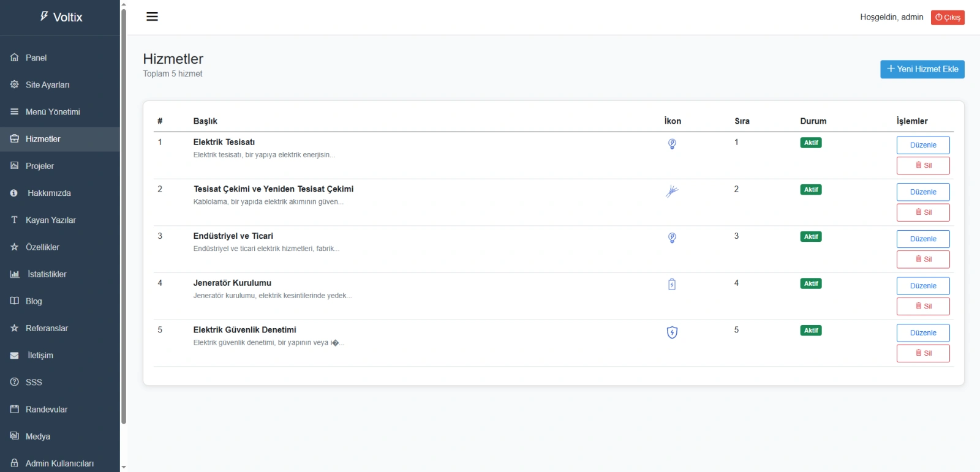The image size is (980, 472).
Task: Click the battery icon for Jeneratör Kurulumu
Action: (672, 284)
